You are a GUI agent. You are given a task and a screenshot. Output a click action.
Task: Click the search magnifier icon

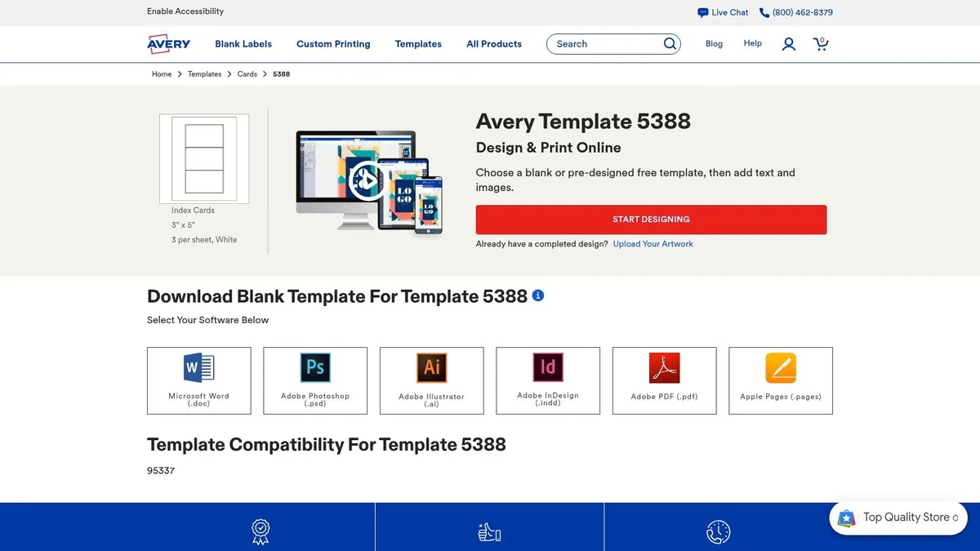[670, 44]
